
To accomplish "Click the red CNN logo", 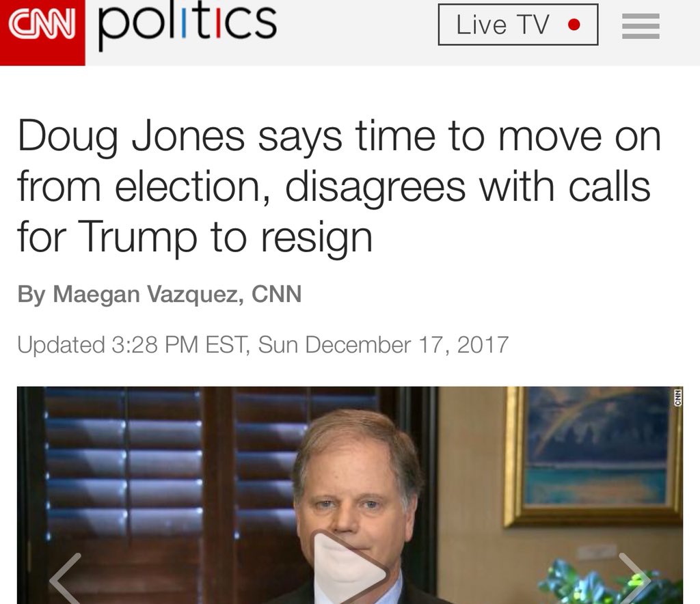I will point(42,31).
